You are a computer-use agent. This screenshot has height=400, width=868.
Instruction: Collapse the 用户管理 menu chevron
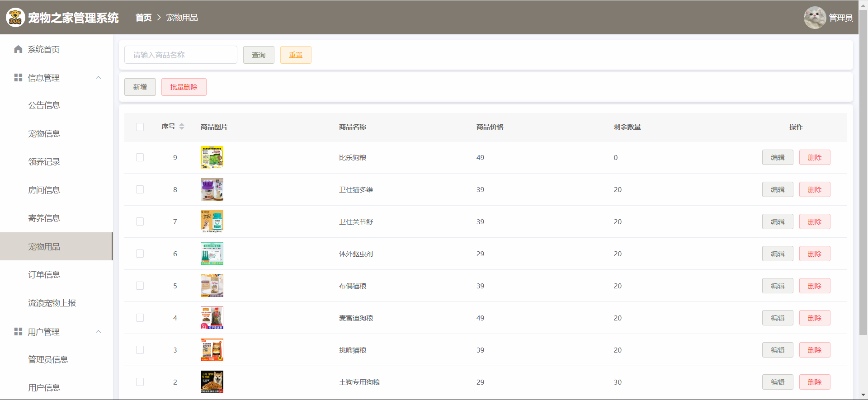pos(98,332)
